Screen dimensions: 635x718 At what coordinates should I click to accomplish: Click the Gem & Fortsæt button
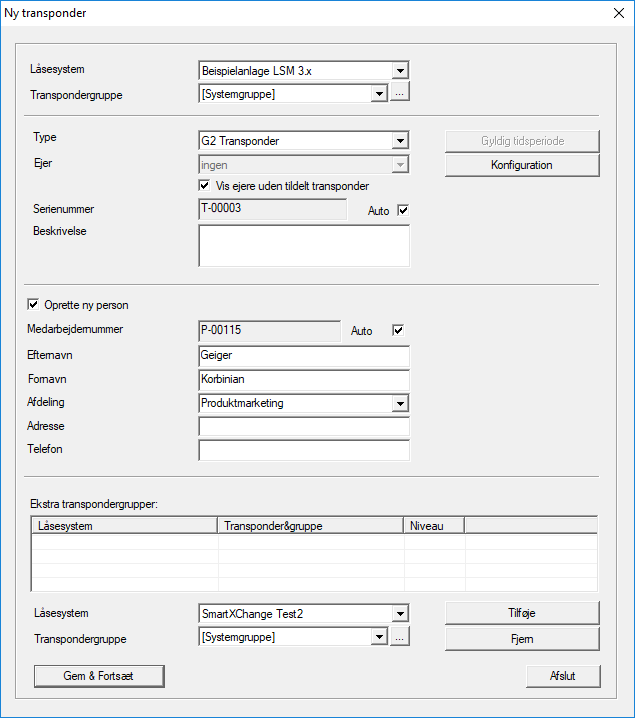coord(99,676)
